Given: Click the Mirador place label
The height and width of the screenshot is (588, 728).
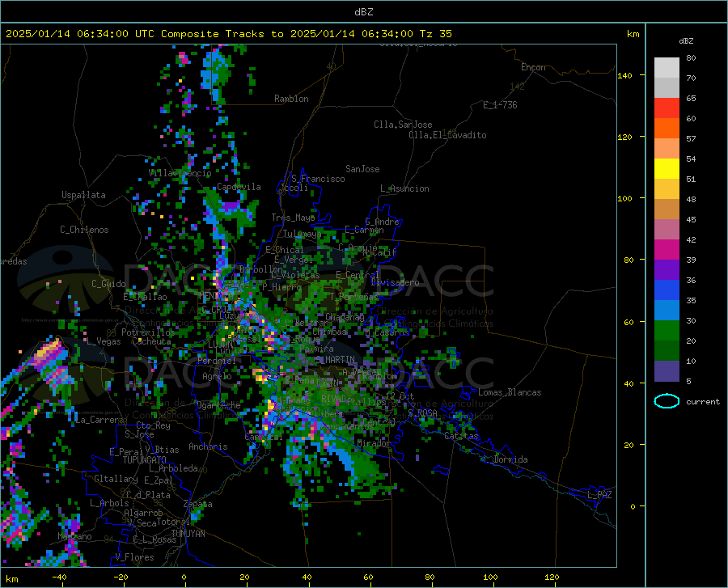Looking at the screenshot, I should click(x=373, y=443).
